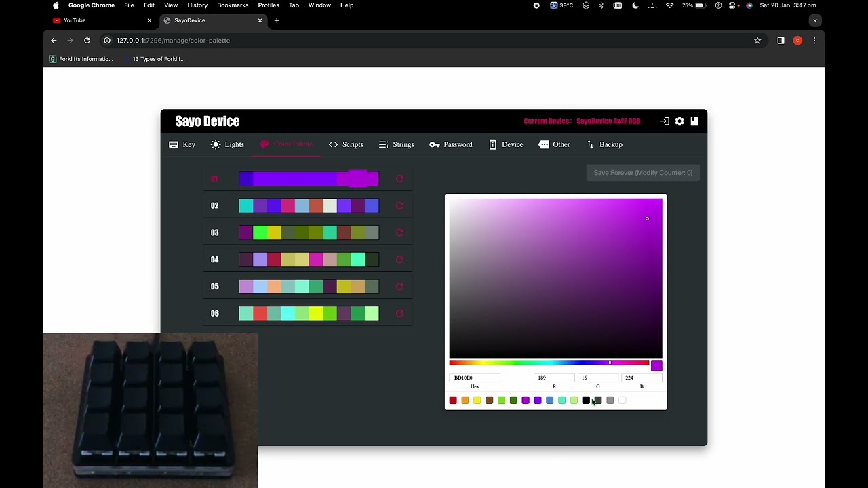Go back in Chrome

tap(54, 41)
